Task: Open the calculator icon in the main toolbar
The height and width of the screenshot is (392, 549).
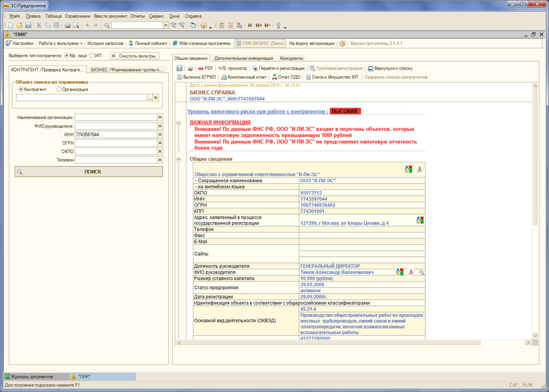Action: click(222, 25)
